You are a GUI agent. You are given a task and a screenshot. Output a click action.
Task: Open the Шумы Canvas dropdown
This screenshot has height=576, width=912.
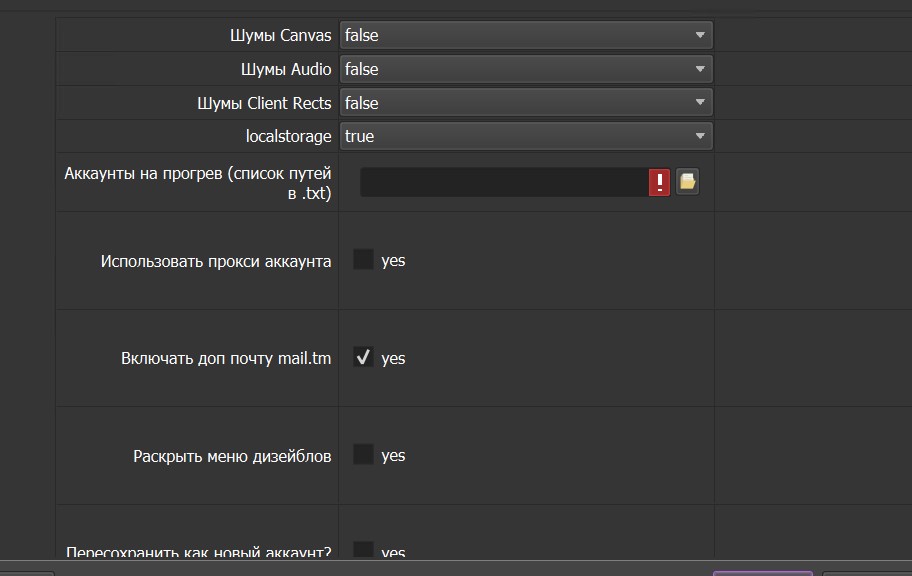526,35
